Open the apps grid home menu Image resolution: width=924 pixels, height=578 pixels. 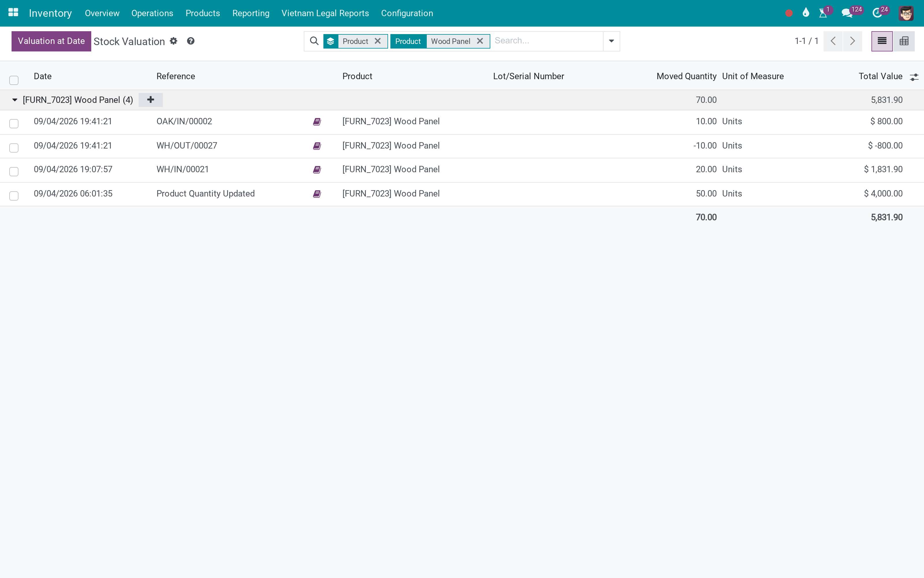(x=13, y=13)
